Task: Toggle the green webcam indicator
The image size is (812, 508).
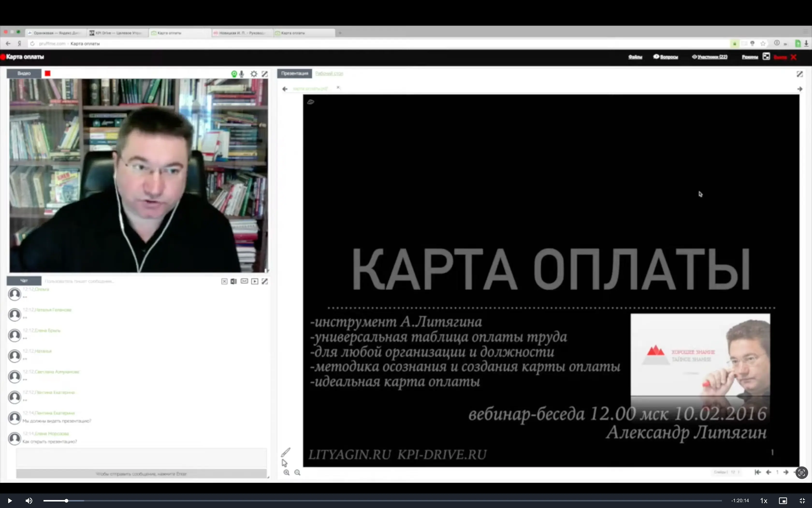Action: point(234,74)
